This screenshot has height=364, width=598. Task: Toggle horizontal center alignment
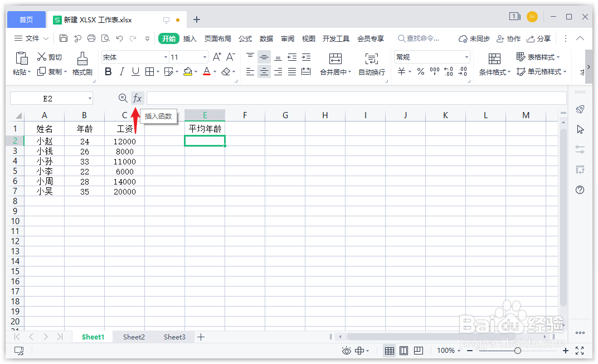(264, 71)
